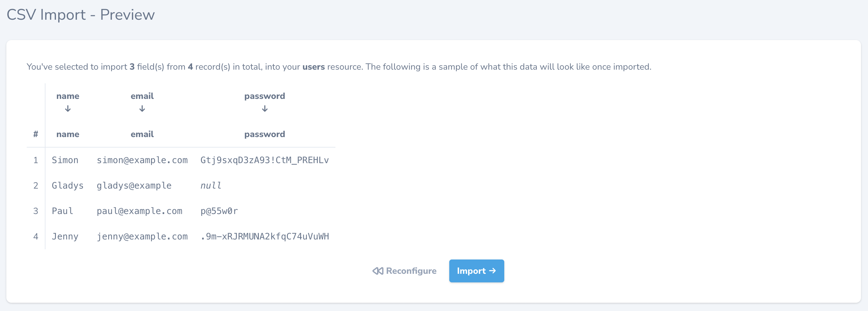The width and height of the screenshot is (868, 311).
Task: Click the target password field header
Action: click(x=265, y=134)
